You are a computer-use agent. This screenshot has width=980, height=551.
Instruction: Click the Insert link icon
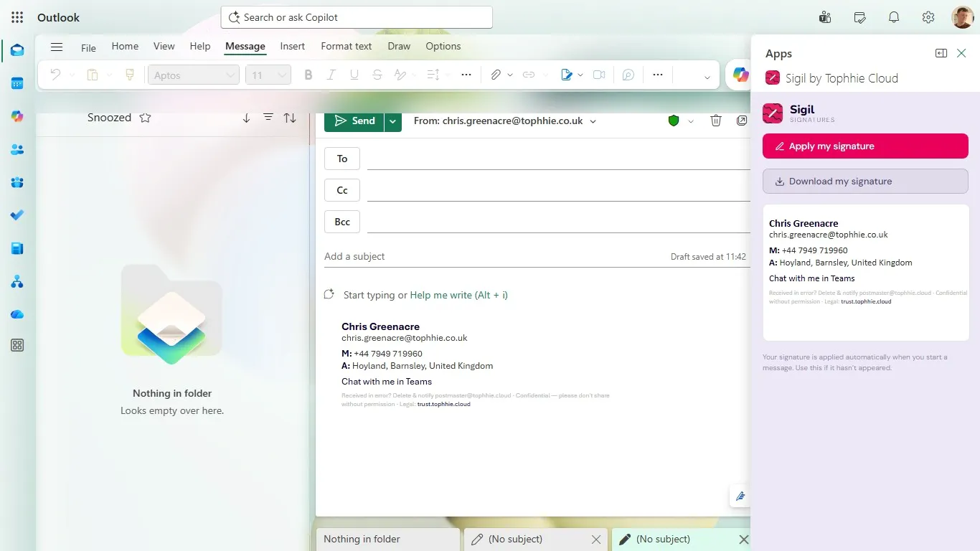(529, 75)
